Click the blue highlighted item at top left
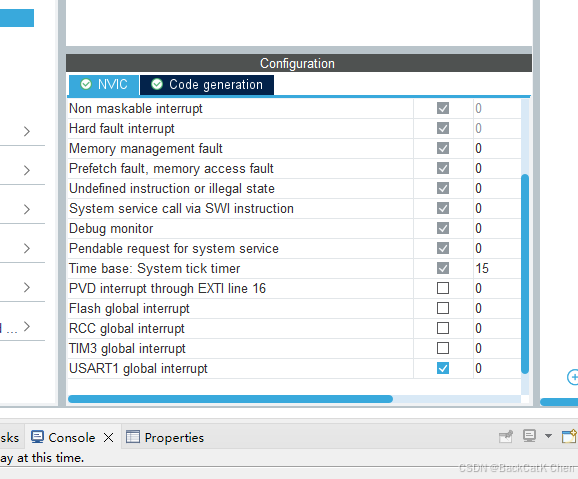578x479 pixels. [17, 18]
